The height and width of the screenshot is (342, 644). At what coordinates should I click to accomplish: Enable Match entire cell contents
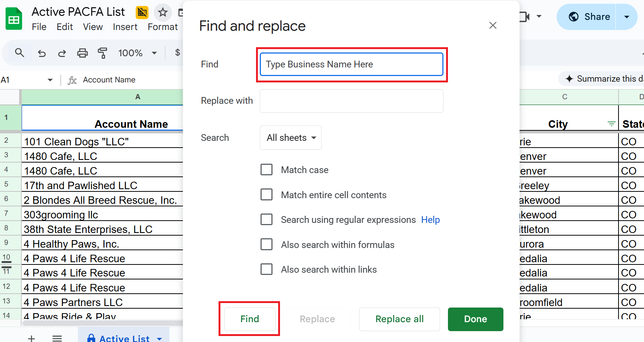pos(267,194)
